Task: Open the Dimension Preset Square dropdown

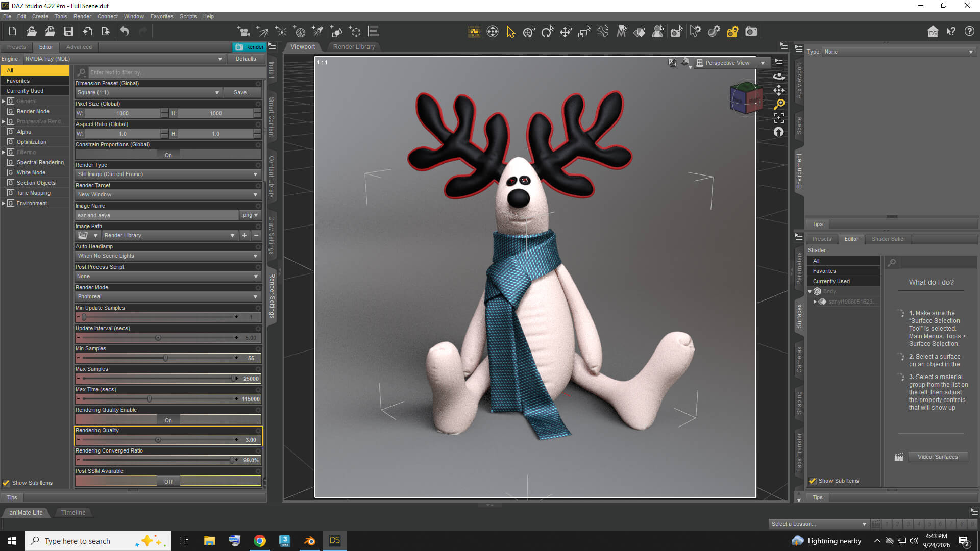Action: (x=149, y=92)
